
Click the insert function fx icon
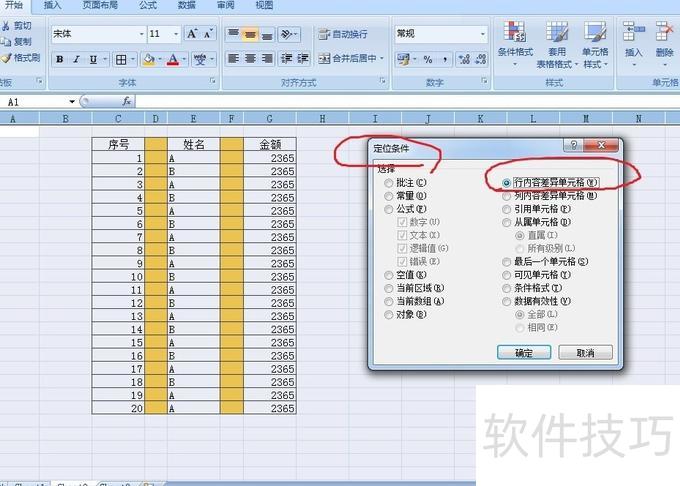126,101
